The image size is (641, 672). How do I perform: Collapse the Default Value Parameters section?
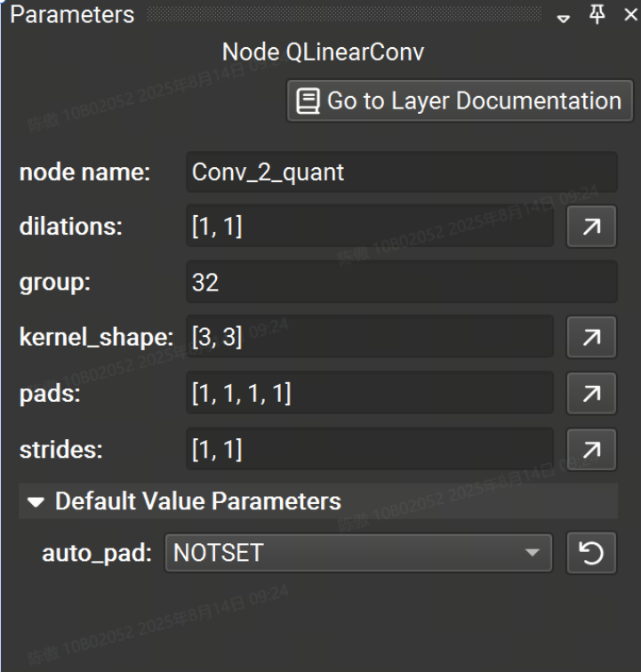tap(36, 501)
